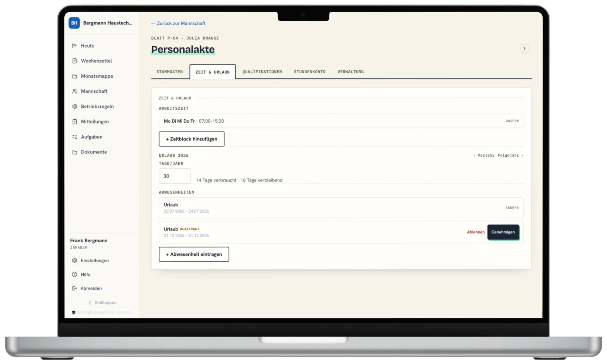Switch to Stammdaten tab
Viewport: 607px width, 364px height.
pos(170,72)
